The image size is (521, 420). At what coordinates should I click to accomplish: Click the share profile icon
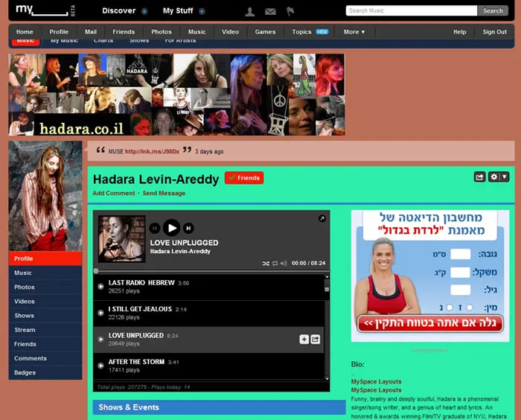[x=480, y=177]
